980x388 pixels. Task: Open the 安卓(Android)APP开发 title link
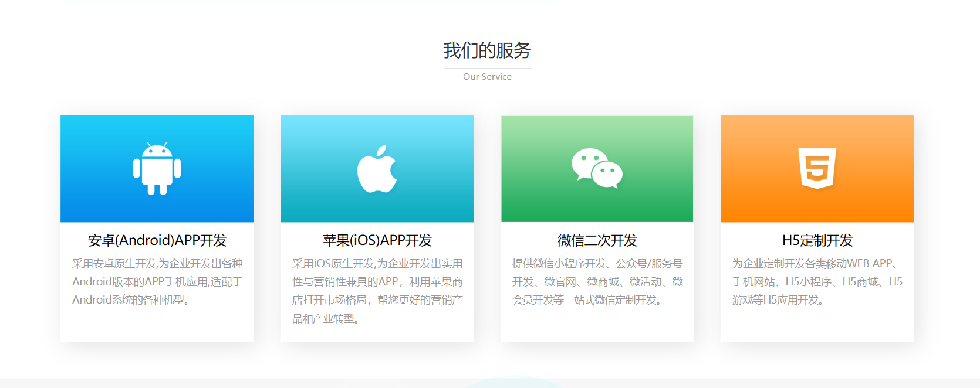157,240
